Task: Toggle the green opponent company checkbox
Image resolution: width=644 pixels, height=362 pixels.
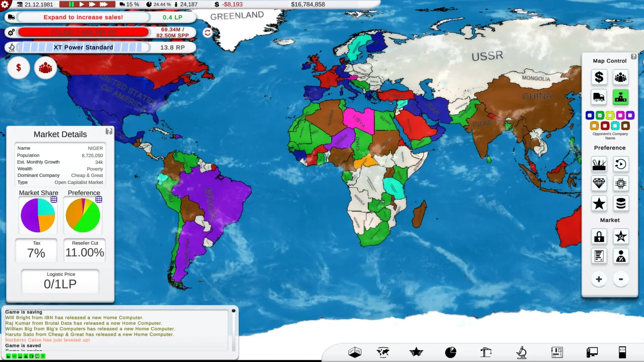Action: [x=600, y=115]
